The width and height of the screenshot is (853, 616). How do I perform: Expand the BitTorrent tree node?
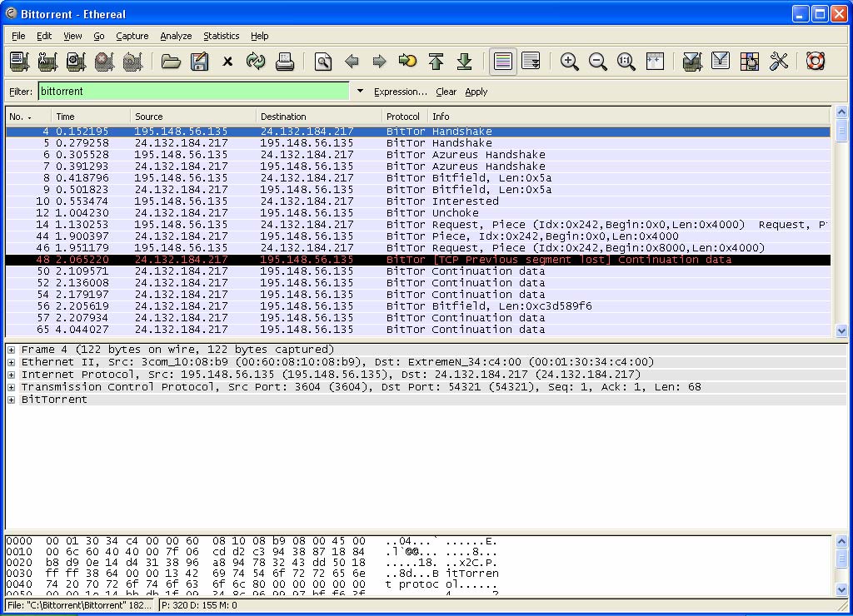tap(12, 400)
